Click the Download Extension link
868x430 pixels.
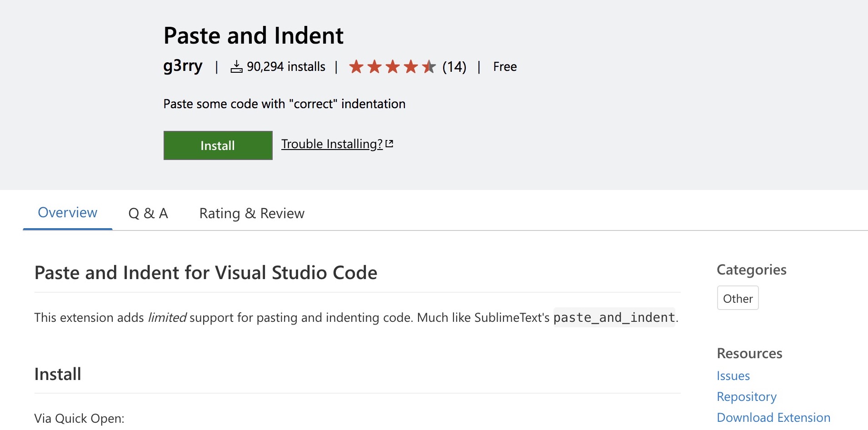coord(773,418)
